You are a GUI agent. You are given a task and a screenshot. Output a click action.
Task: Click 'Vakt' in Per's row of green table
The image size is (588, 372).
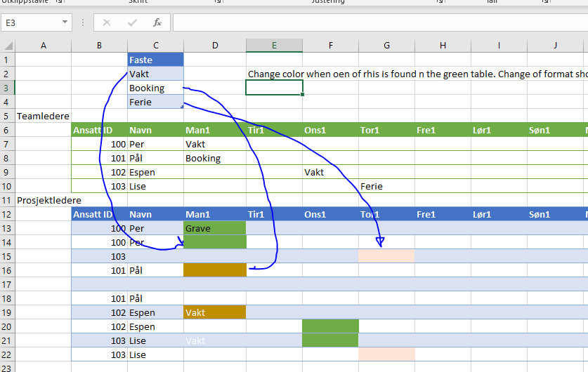[215, 144]
